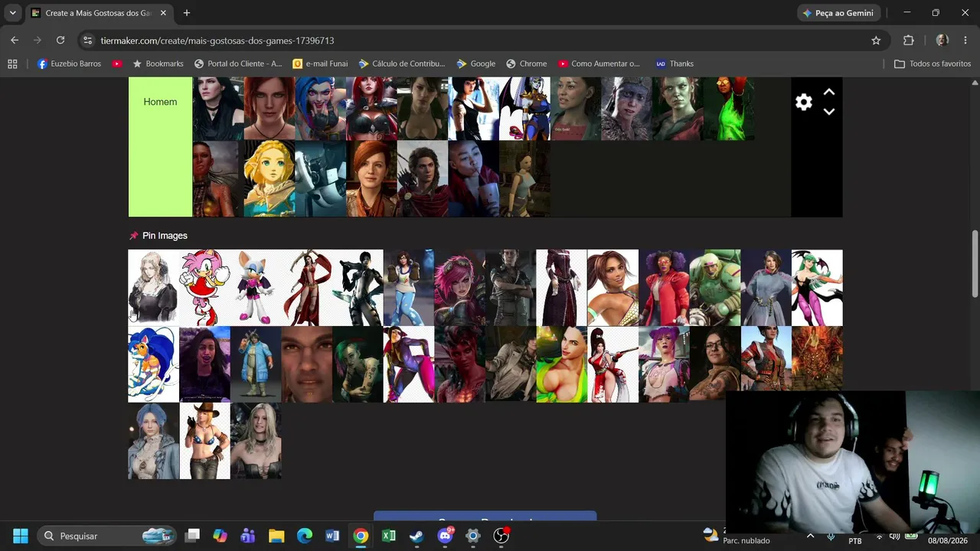
Task: Open Microsoft Teams from the taskbar
Action: pyautogui.click(x=248, y=536)
